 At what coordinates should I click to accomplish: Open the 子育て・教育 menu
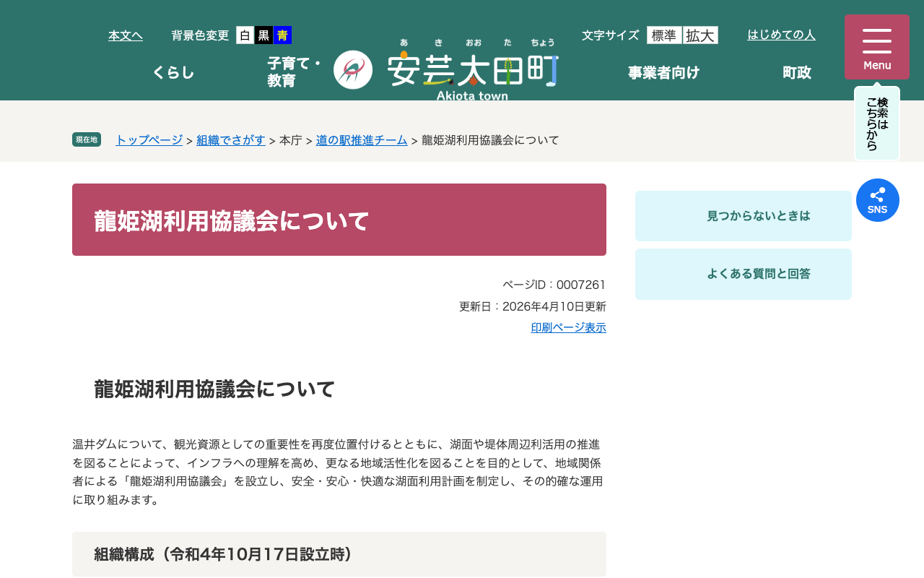click(294, 72)
